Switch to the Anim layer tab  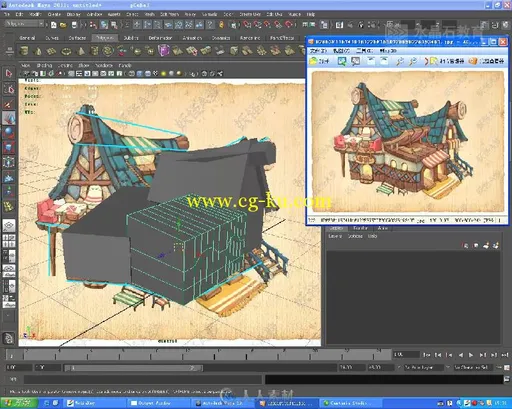(x=382, y=228)
